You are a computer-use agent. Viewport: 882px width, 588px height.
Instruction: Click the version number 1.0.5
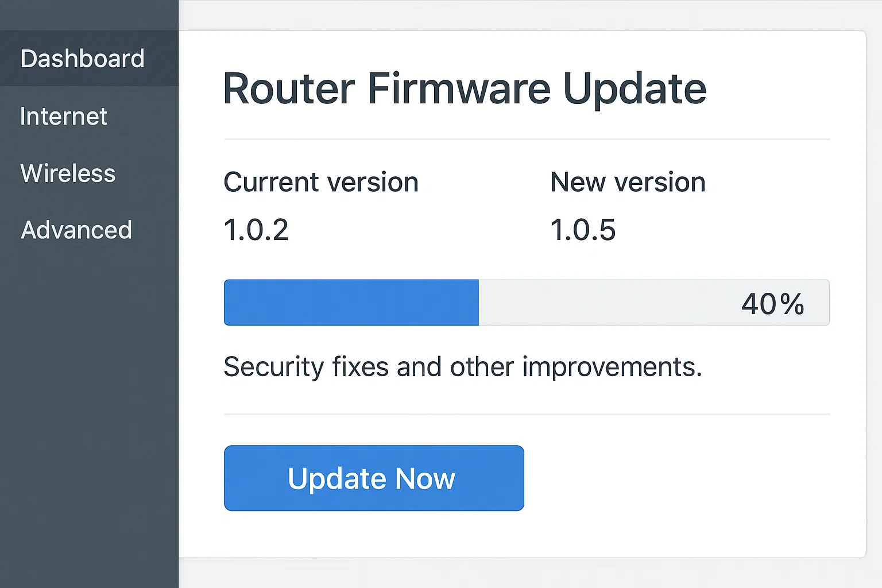(583, 230)
